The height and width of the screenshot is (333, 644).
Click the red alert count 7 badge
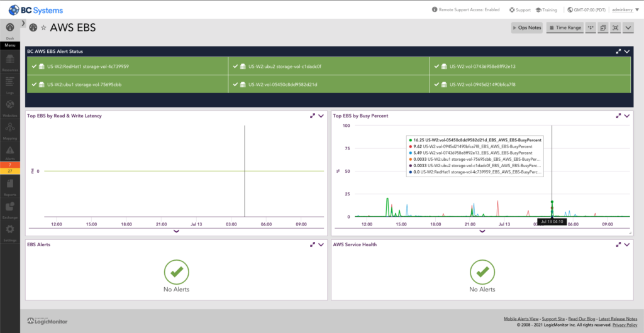point(10,165)
